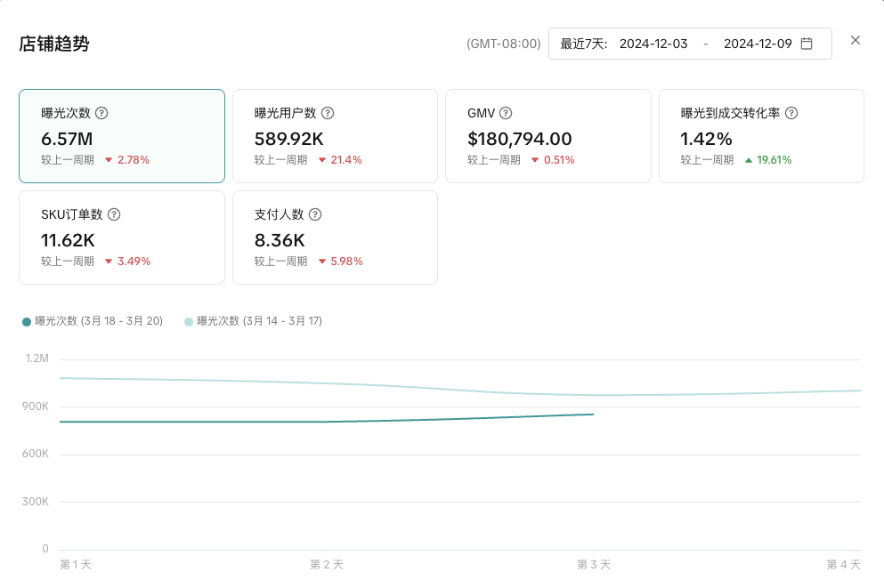Image resolution: width=884 pixels, height=588 pixels.
Task: Click the 第 3 天 axis marker
Action: 594,564
